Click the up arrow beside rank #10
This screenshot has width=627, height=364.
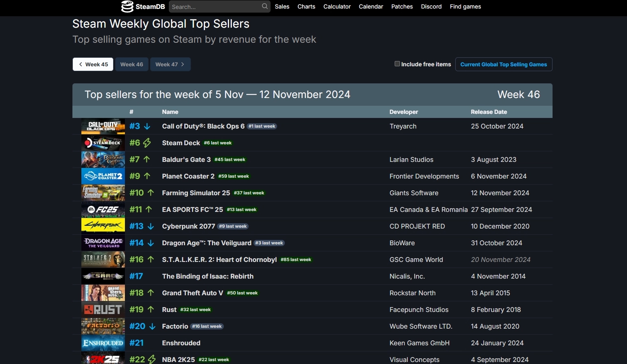(151, 193)
